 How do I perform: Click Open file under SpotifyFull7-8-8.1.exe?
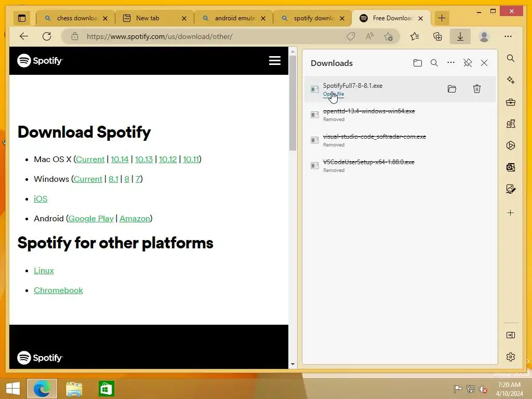click(333, 94)
